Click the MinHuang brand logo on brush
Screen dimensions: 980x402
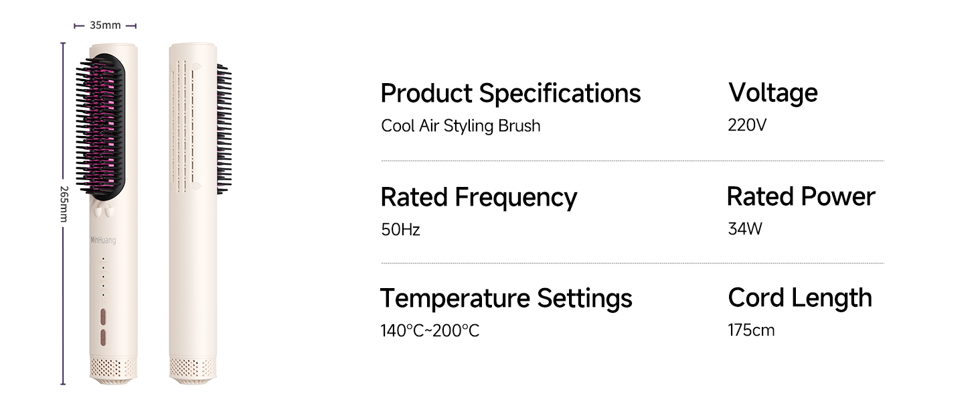(103, 241)
